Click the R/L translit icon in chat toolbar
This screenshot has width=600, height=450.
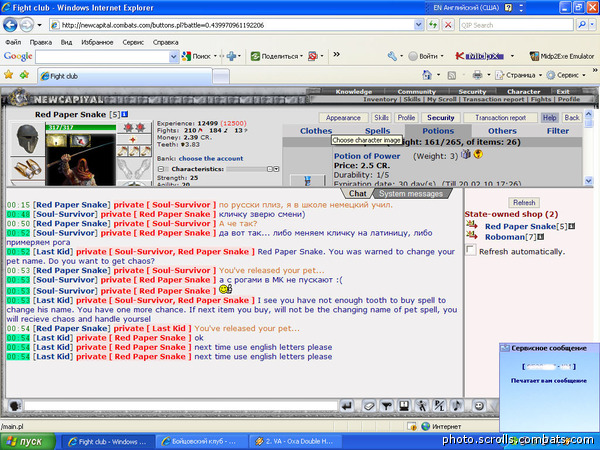click(439, 406)
